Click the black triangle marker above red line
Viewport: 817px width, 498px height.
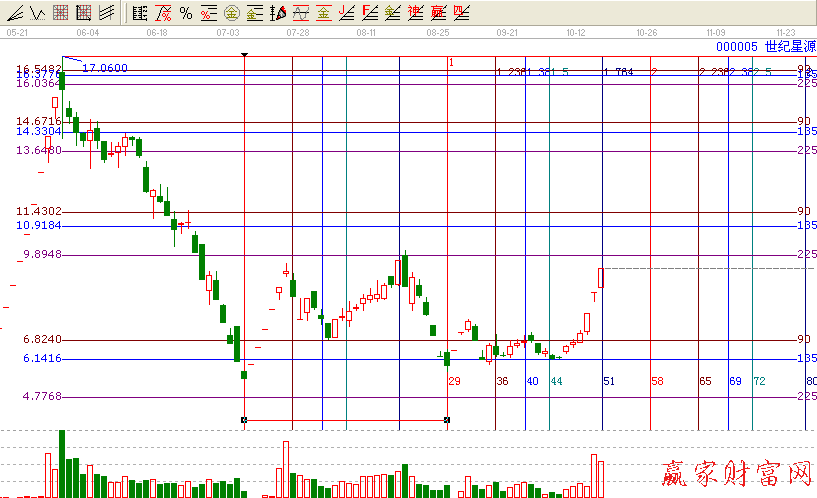(x=245, y=54)
